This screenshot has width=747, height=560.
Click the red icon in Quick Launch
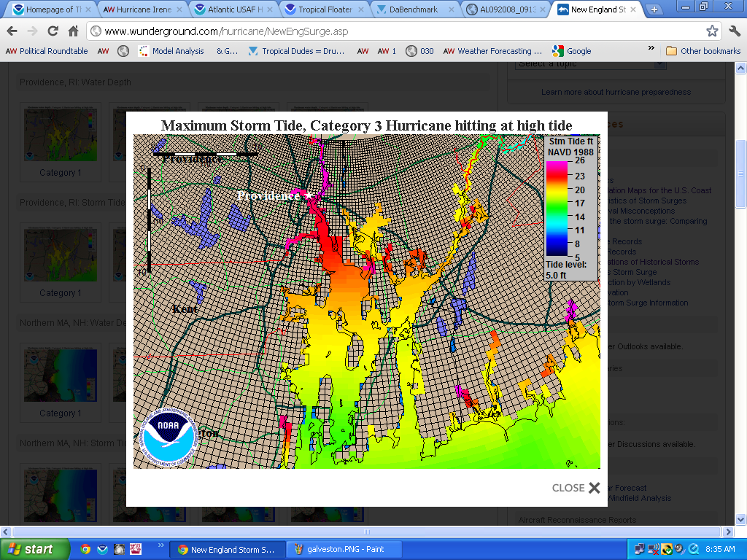pyautogui.click(x=136, y=549)
